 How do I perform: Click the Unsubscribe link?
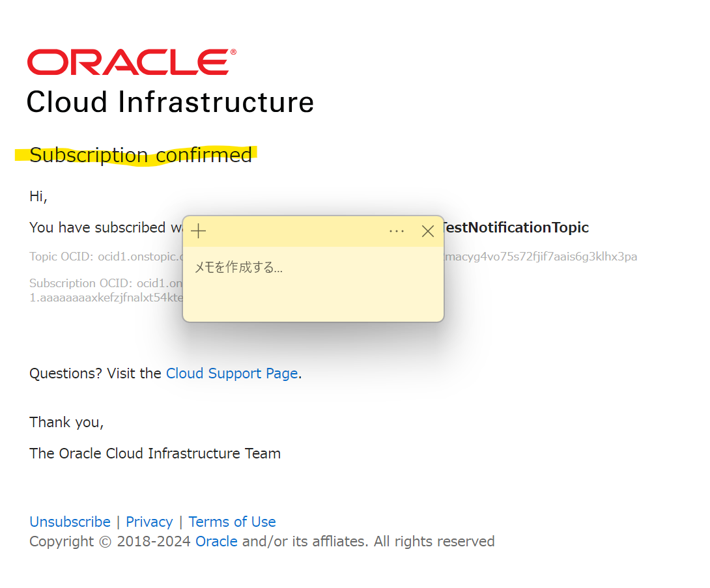70,522
